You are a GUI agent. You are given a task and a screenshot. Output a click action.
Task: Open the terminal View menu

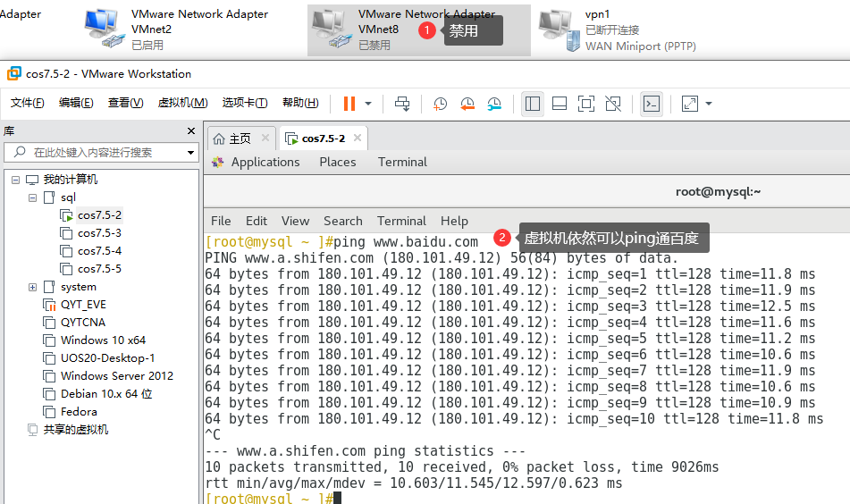coord(296,221)
